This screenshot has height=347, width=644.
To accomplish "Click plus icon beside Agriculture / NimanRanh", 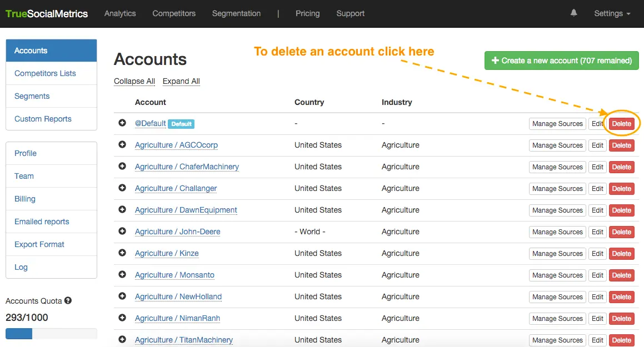I will tap(122, 318).
